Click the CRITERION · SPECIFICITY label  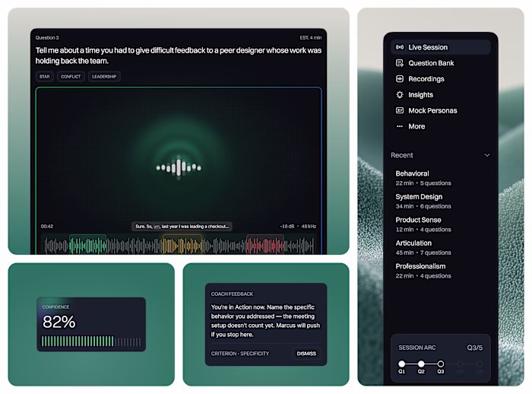click(x=240, y=354)
